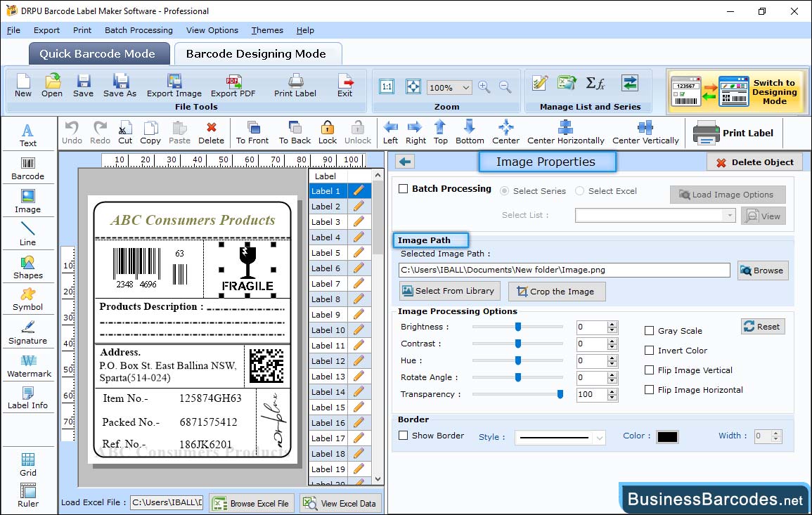This screenshot has height=515, width=812.
Task: Click Browse Excel File button
Action: (252, 504)
